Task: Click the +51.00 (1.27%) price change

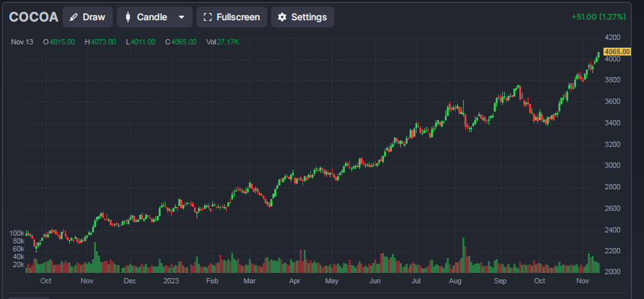Action: pyautogui.click(x=598, y=17)
